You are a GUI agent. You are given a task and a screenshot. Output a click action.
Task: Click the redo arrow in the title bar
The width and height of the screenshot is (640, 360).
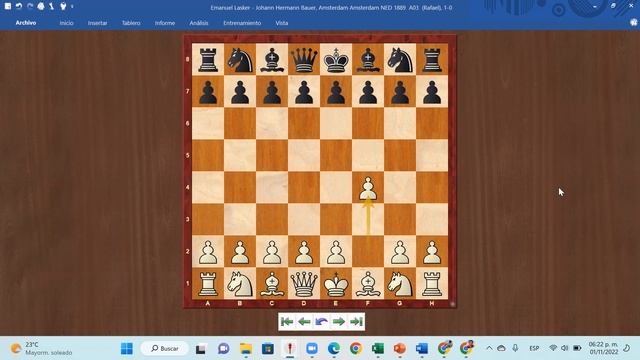[x=30, y=7]
